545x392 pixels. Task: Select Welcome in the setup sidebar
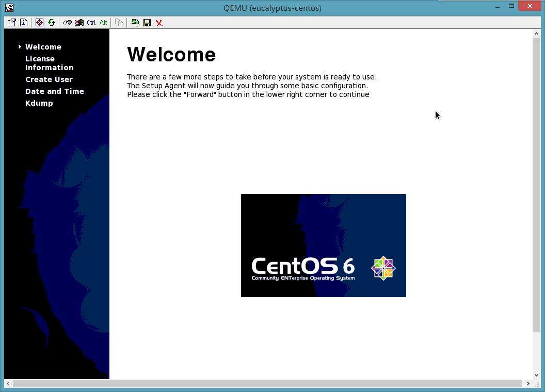43,47
